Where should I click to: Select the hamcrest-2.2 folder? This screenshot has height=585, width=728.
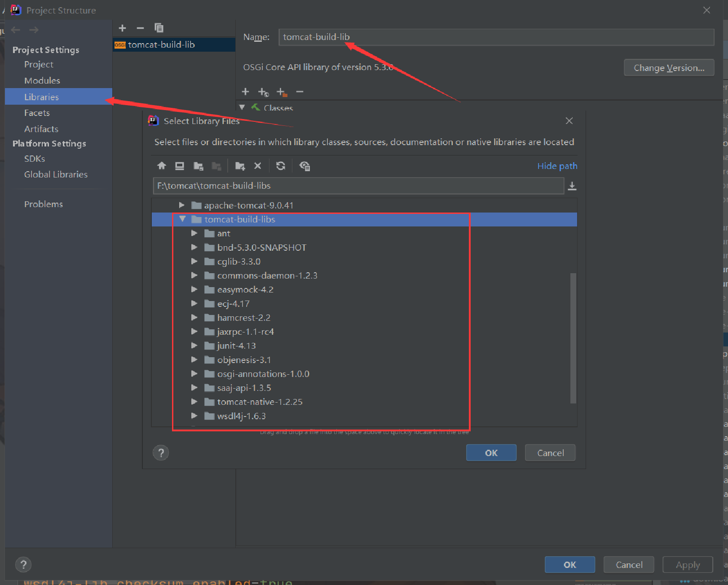(243, 318)
